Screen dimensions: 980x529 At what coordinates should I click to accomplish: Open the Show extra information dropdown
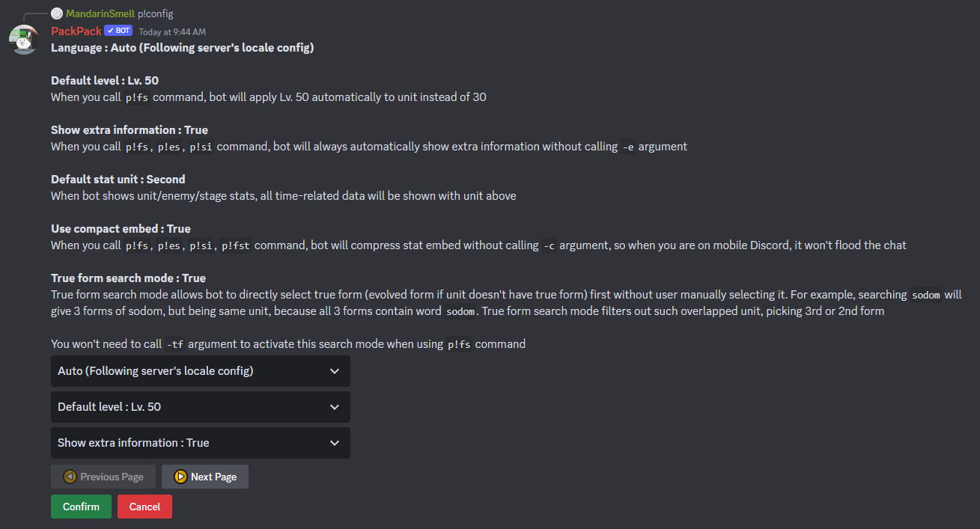click(x=201, y=443)
